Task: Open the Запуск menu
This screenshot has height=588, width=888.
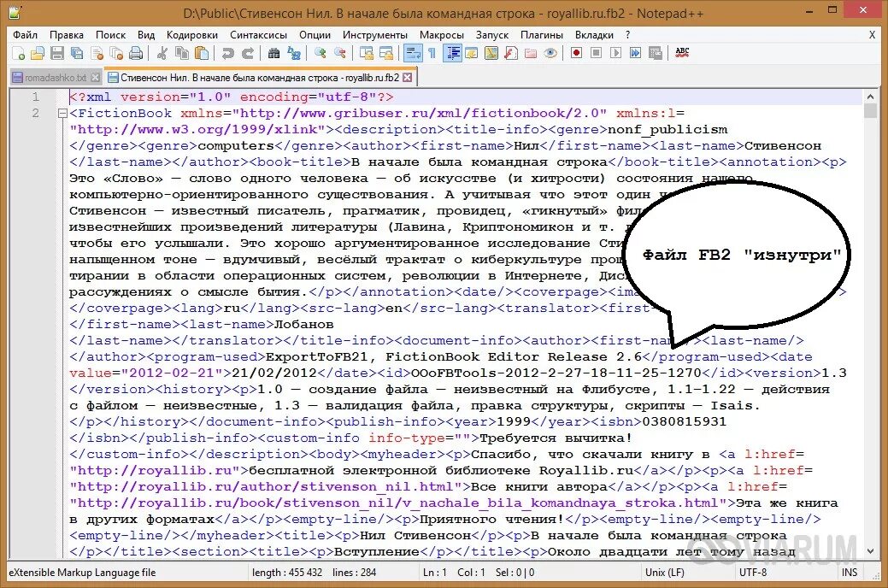Action: point(492,34)
